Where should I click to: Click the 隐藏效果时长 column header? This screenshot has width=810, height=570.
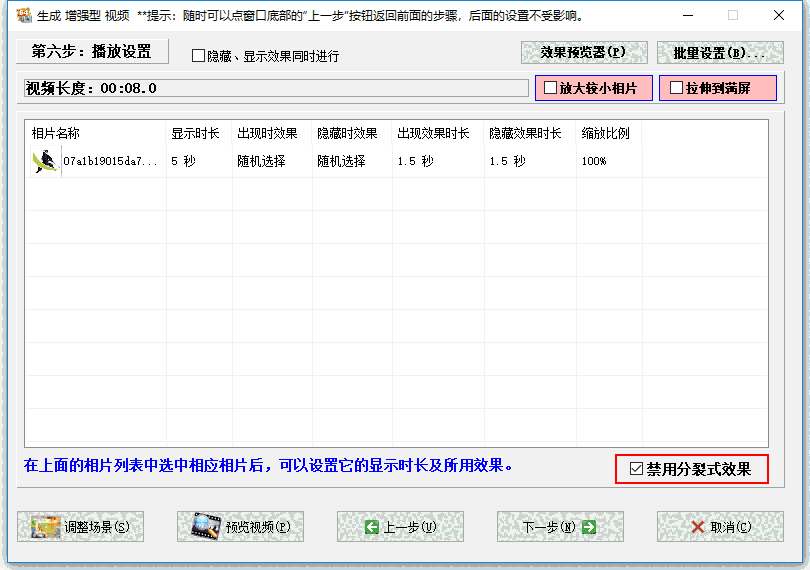(x=530, y=133)
